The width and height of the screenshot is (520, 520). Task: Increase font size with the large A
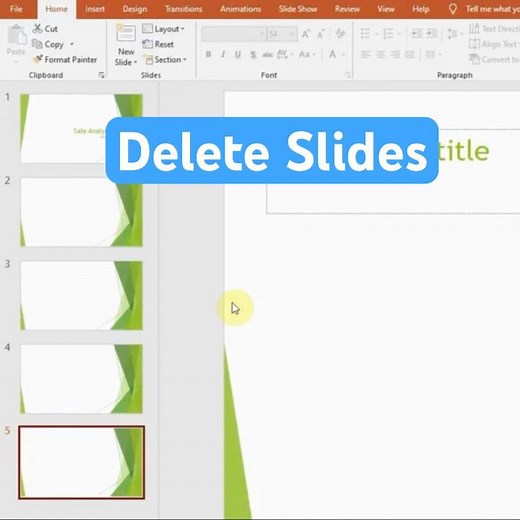click(305, 34)
